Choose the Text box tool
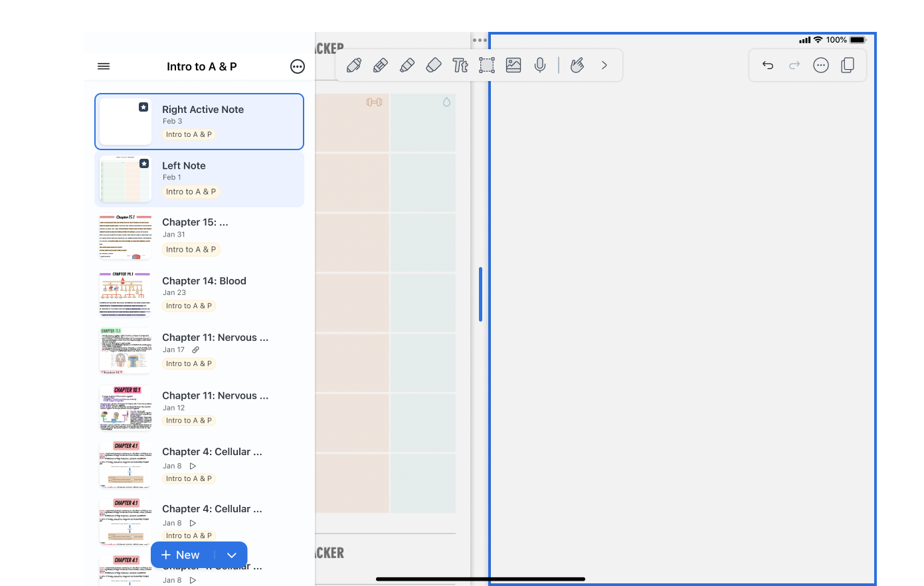The height and width of the screenshot is (586, 924). (460, 65)
